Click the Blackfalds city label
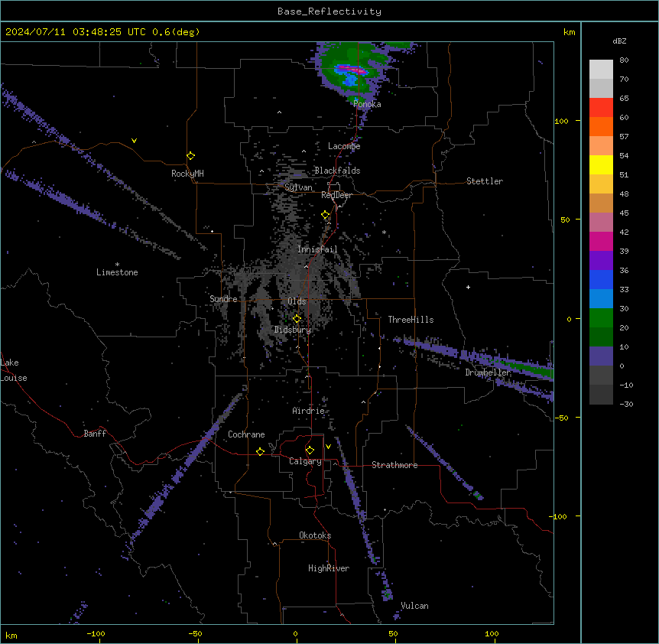The image size is (659, 644). (x=337, y=171)
